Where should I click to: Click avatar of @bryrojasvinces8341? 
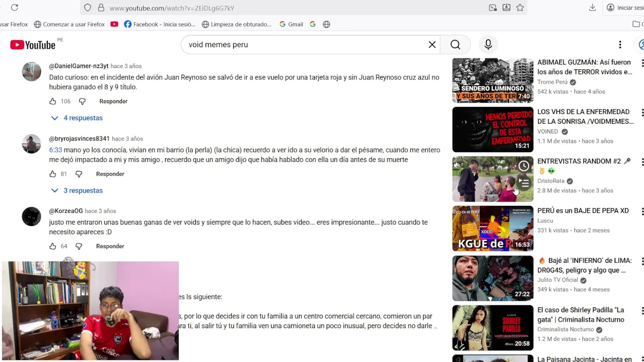tap(31, 144)
